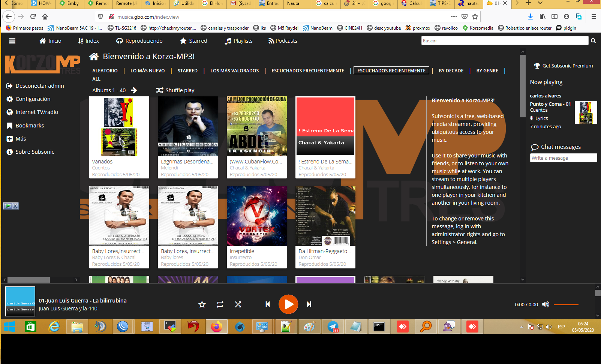Open Lyrics for now playing track
This screenshot has height=364, width=601.
click(x=539, y=118)
